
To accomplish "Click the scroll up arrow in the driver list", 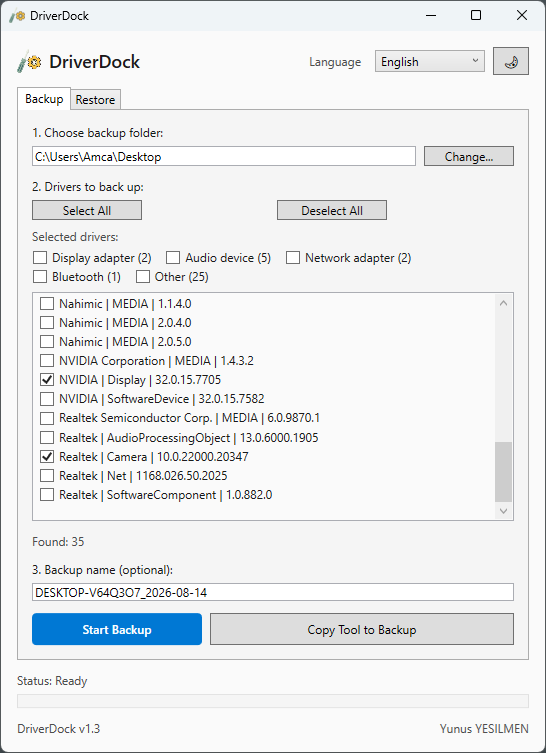I will [503, 303].
